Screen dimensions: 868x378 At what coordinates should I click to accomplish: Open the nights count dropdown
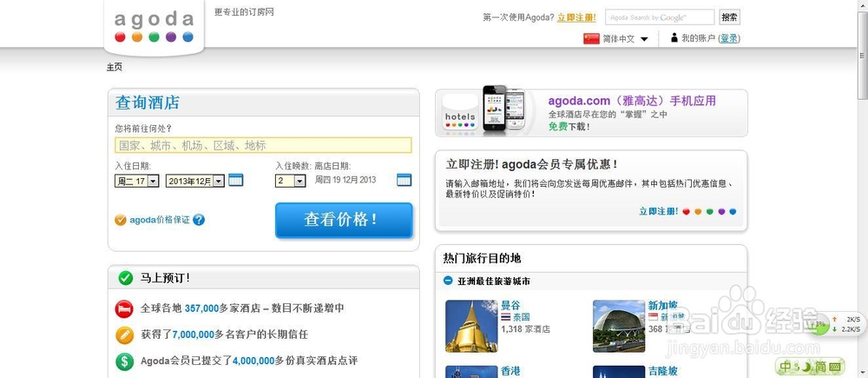click(x=290, y=181)
